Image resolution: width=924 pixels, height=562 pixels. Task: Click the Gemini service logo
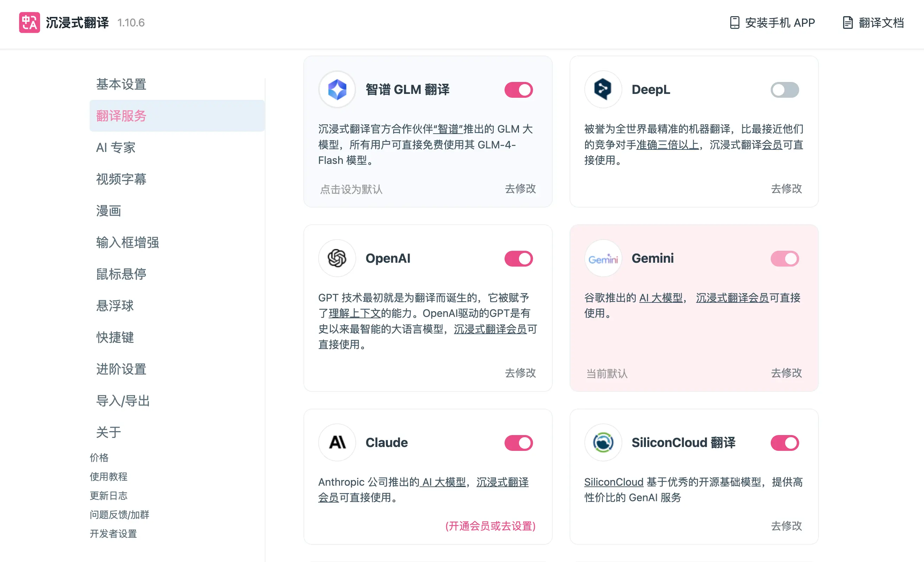pos(603,258)
